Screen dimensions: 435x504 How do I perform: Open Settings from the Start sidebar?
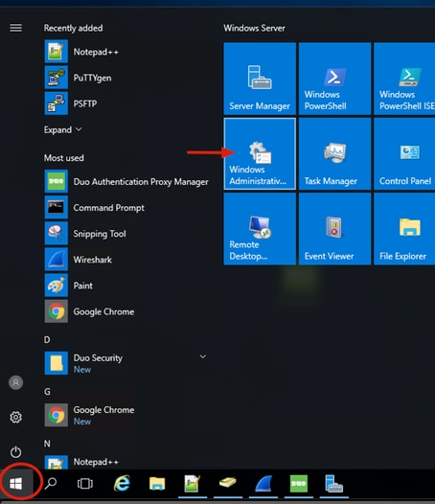tap(15, 417)
